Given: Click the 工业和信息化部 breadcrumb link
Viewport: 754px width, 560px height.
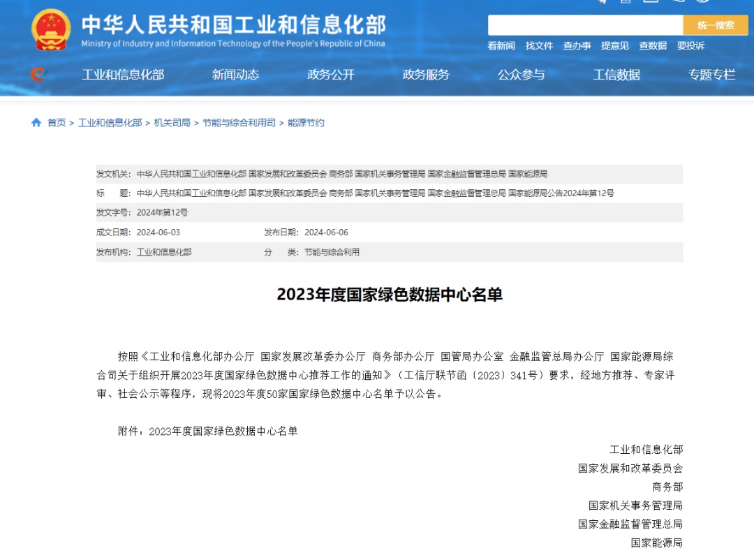Looking at the screenshot, I should [x=110, y=123].
